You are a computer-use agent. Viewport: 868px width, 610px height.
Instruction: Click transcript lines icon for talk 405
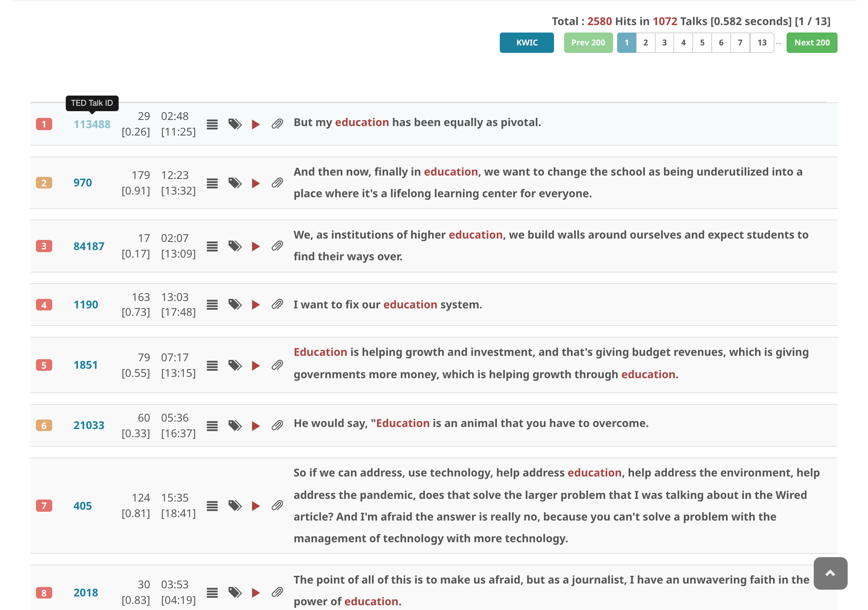(x=212, y=506)
